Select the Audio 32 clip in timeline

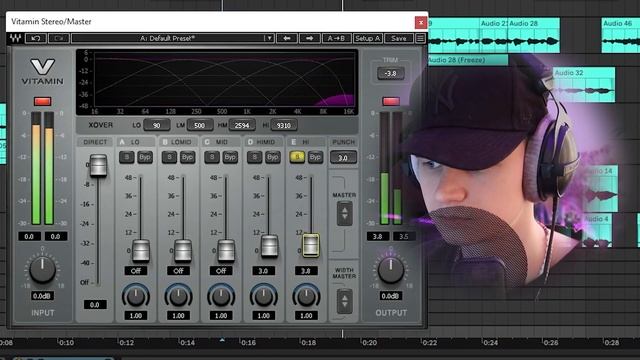point(584,84)
